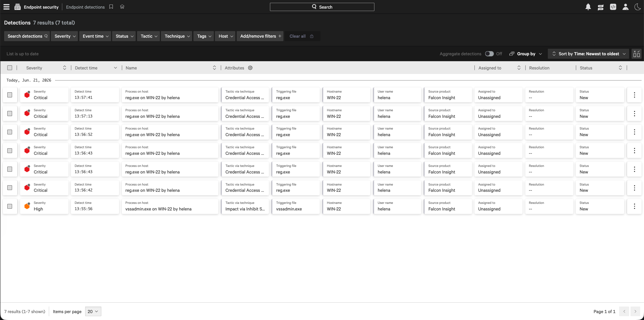Go to next page arrow
Viewport: 644px width, 320px height.
click(x=635, y=311)
